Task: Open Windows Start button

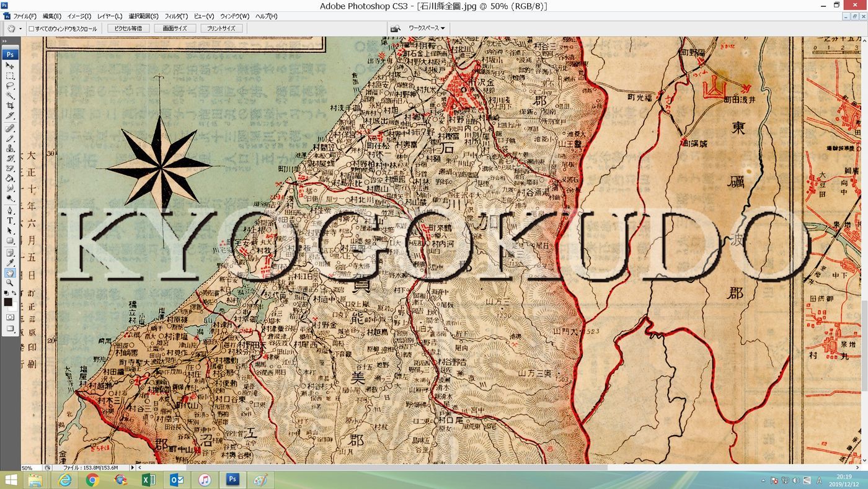Action: pyautogui.click(x=11, y=480)
